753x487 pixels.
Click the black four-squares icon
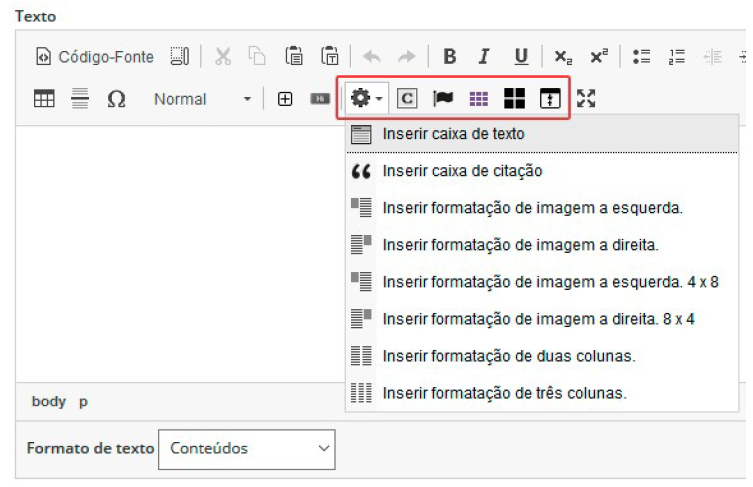tap(514, 98)
